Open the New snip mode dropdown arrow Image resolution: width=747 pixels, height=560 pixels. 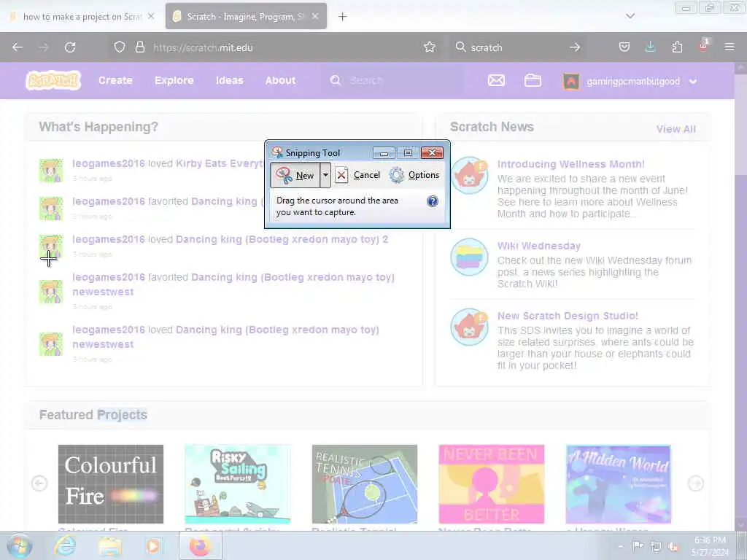(325, 175)
